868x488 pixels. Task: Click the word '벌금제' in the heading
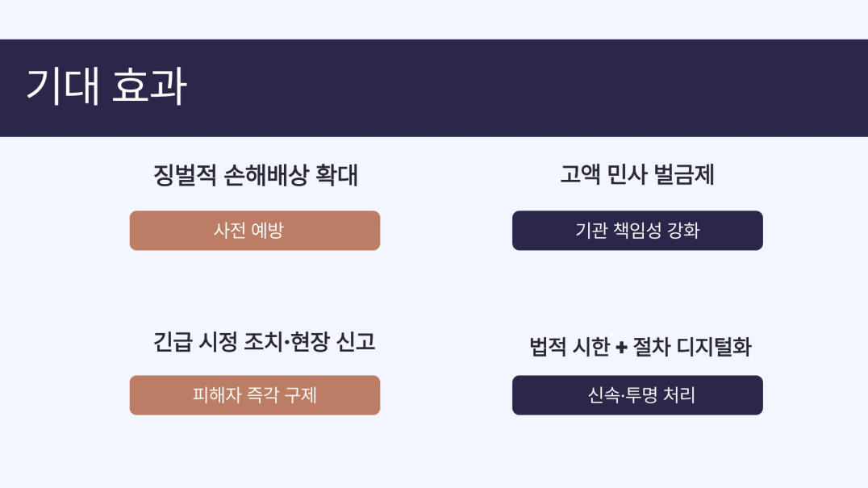pos(683,175)
